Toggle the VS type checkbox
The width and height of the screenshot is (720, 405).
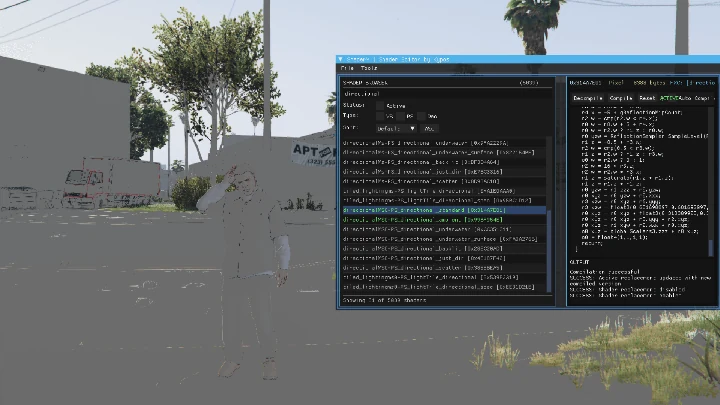[x=380, y=116]
